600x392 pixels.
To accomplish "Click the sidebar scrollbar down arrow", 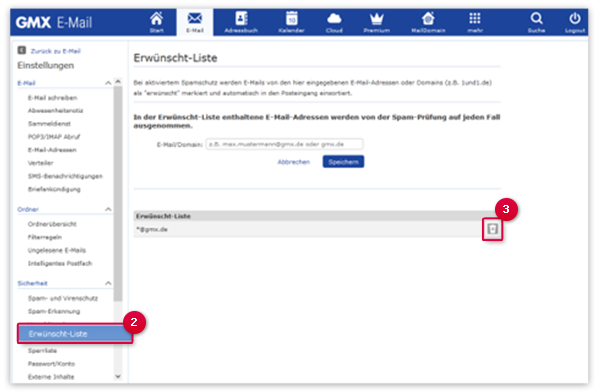I will tap(118, 376).
